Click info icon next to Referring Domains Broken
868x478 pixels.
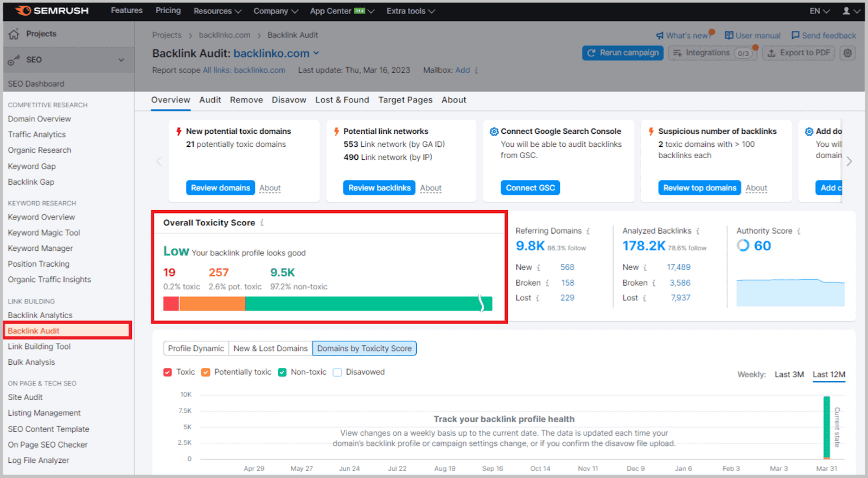pos(547,283)
